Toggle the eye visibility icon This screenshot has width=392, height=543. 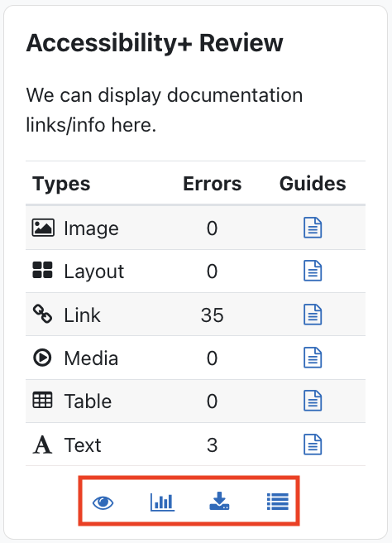click(103, 502)
